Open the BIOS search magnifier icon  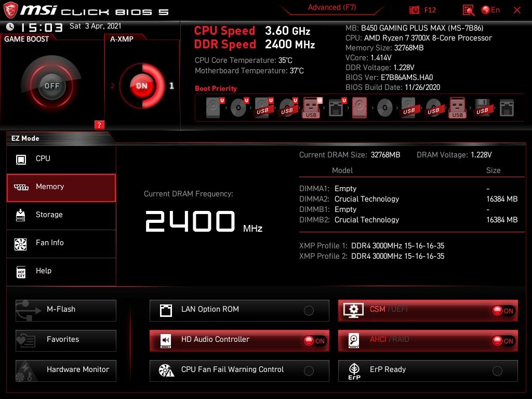point(469,10)
